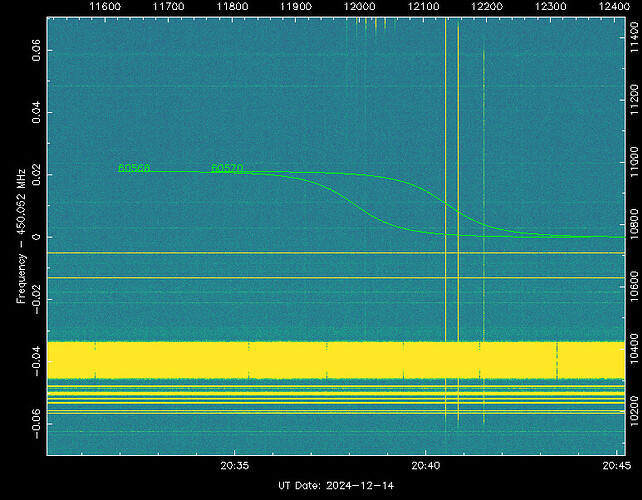Screen dimensions: 642x500
Task: Click the left axis value −0.06
Action: click(x=36, y=424)
